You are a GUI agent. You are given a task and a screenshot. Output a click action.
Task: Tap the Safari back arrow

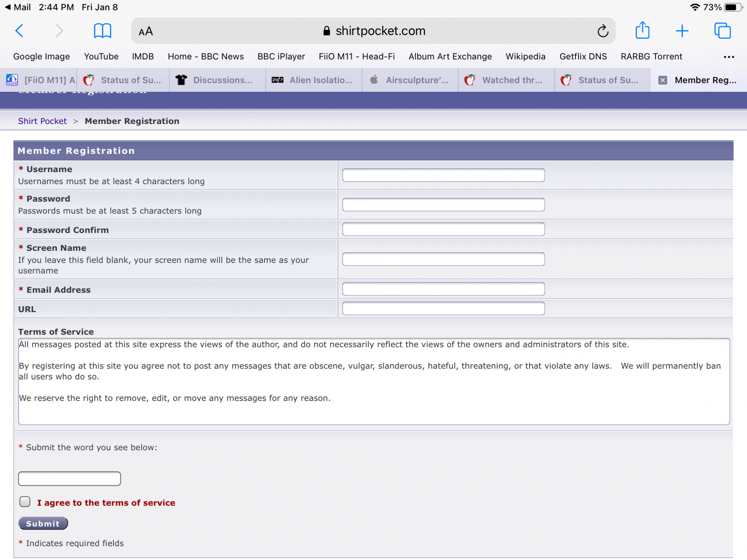[x=19, y=31]
